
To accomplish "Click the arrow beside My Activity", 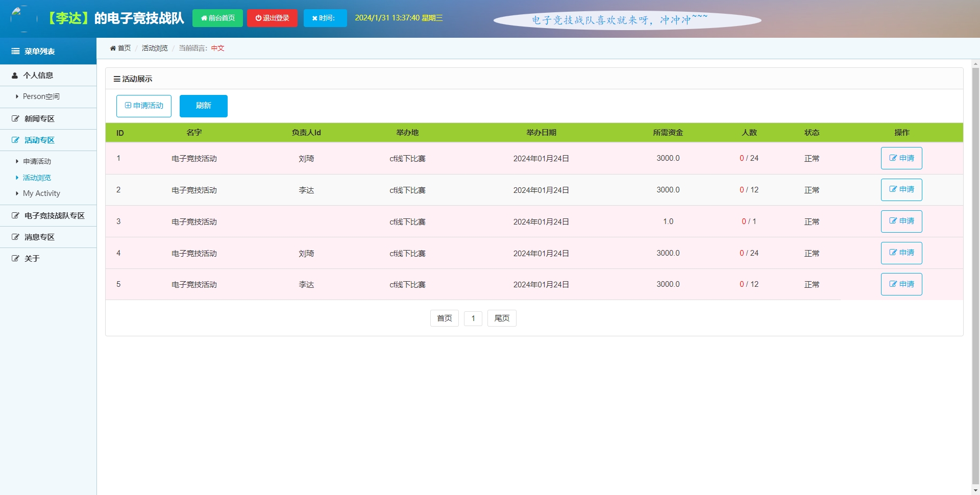I will tap(17, 193).
